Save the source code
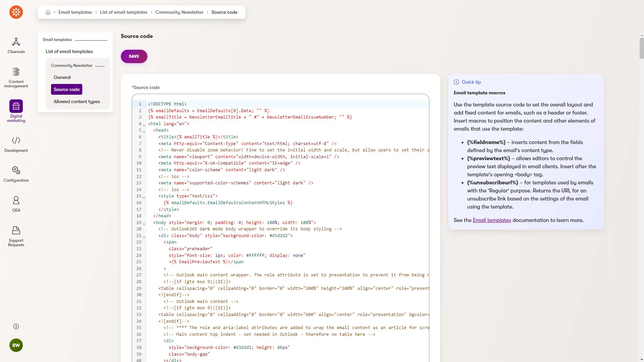This screenshot has height=362, width=644. [134, 56]
